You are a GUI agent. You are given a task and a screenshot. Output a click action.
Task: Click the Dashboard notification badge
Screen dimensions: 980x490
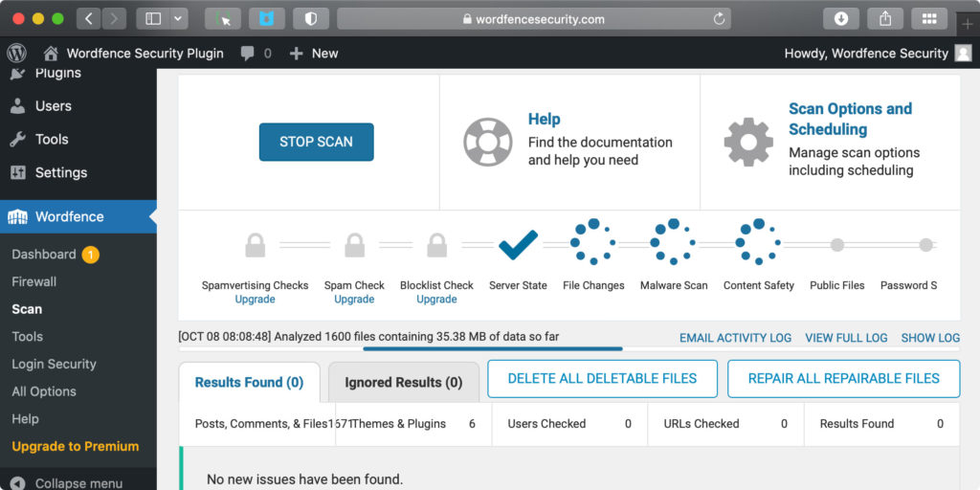pyautogui.click(x=91, y=255)
